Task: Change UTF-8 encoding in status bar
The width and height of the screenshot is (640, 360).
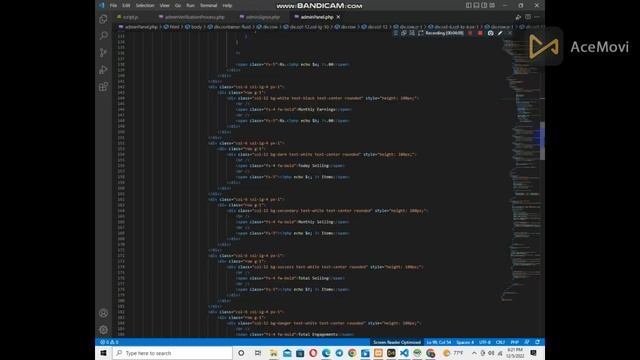Action: point(484,342)
